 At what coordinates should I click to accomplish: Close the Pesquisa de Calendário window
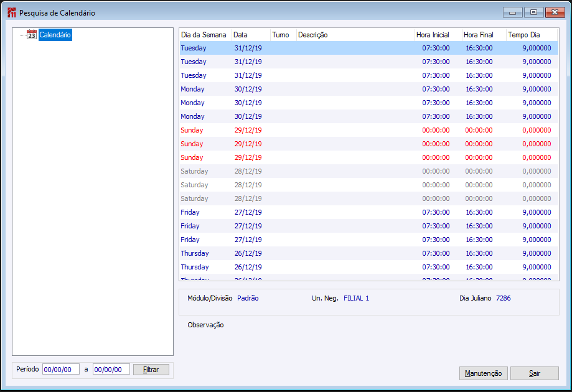click(555, 12)
